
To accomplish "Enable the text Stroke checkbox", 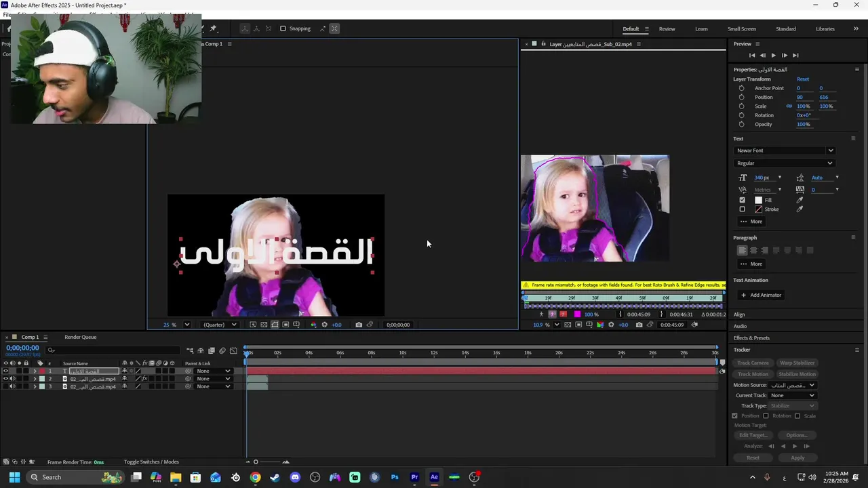I will [x=742, y=209].
